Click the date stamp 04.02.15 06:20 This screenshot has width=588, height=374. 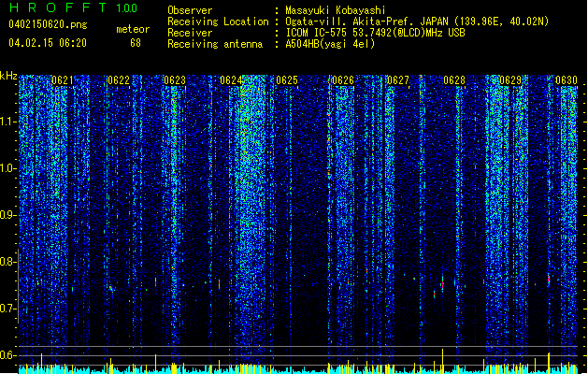tap(48, 43)
